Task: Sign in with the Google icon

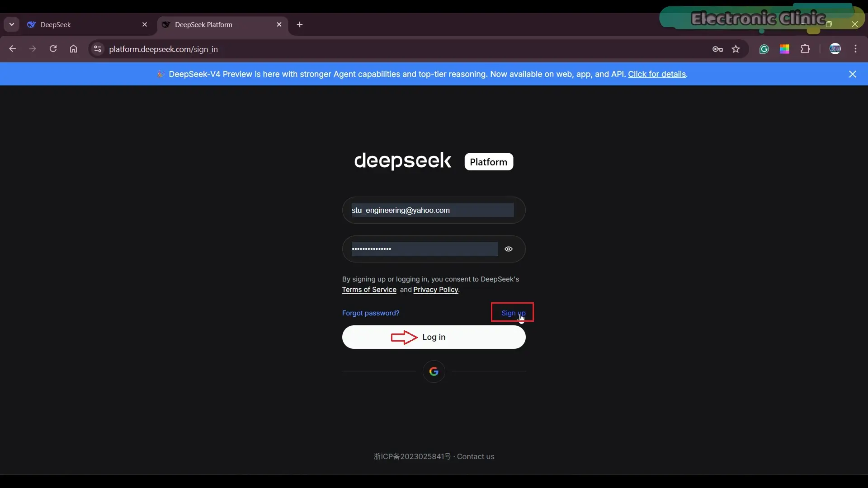Action: point(434,371)
